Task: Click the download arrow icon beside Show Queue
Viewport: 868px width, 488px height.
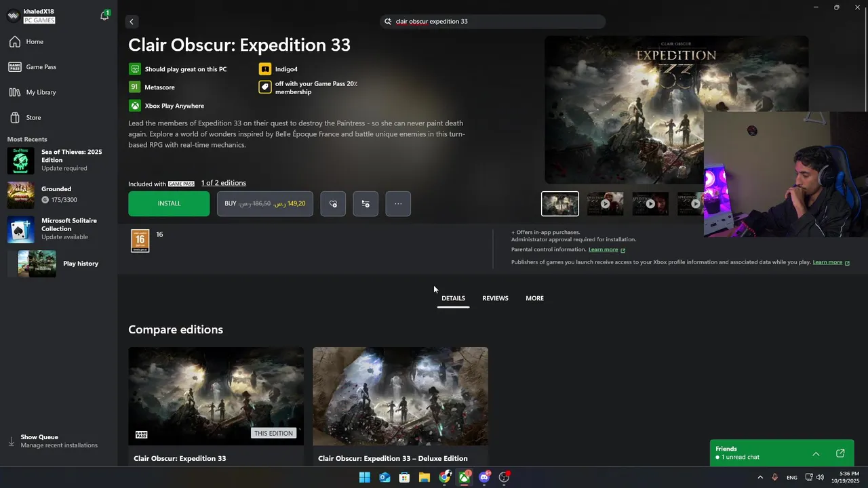Action: (12, 441)
